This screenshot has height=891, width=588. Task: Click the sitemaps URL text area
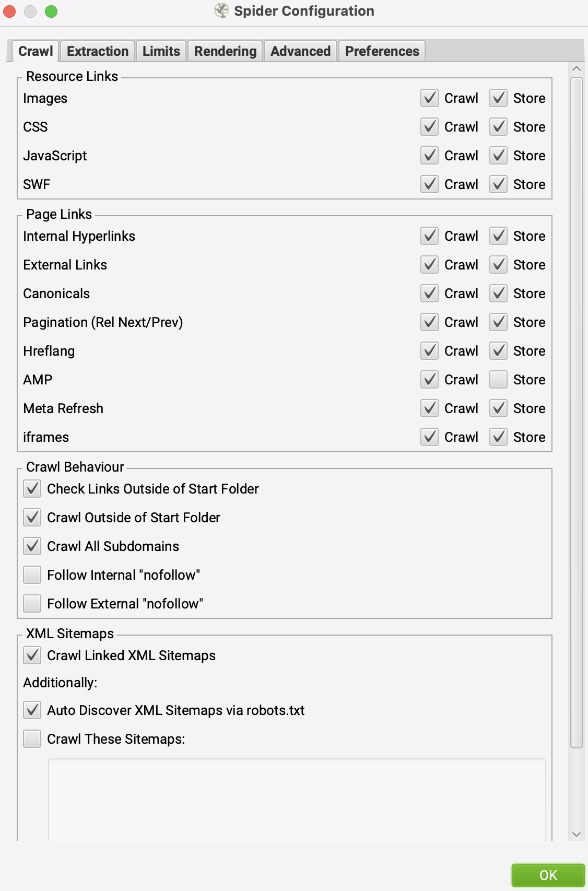coord(297,799)
